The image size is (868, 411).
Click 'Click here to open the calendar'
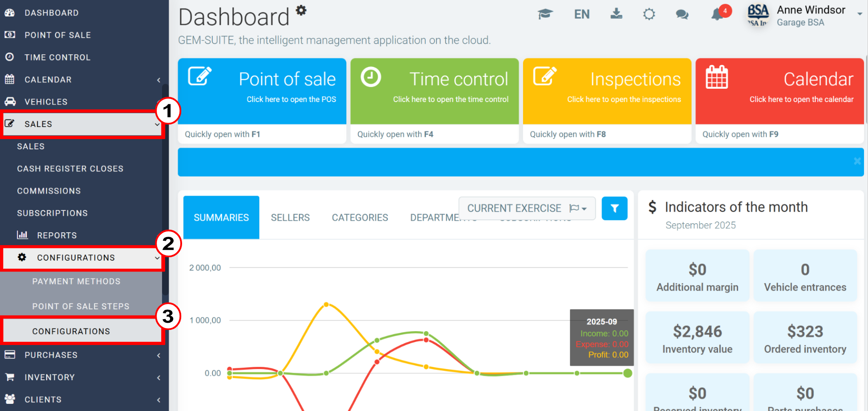point(802,99)
